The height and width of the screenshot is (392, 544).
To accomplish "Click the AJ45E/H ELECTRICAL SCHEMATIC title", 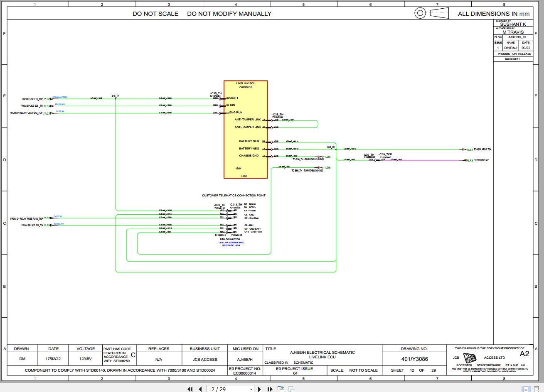I will coord(322,352).
